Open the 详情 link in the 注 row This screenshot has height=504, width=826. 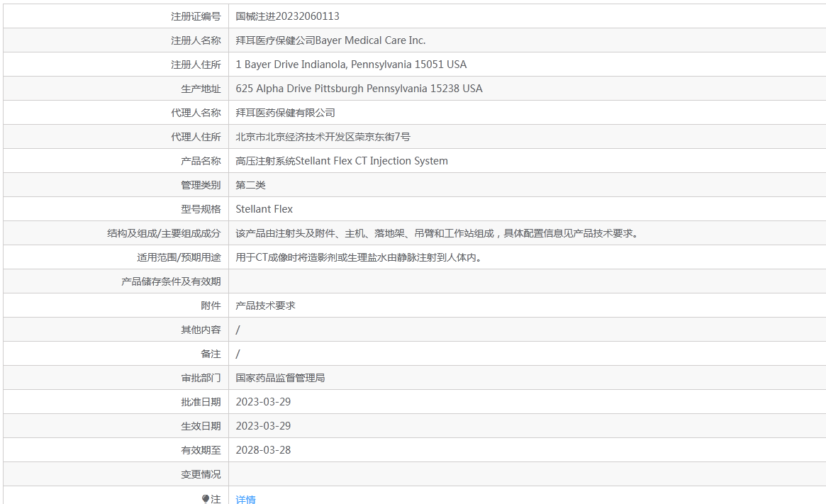coord(245,499)
